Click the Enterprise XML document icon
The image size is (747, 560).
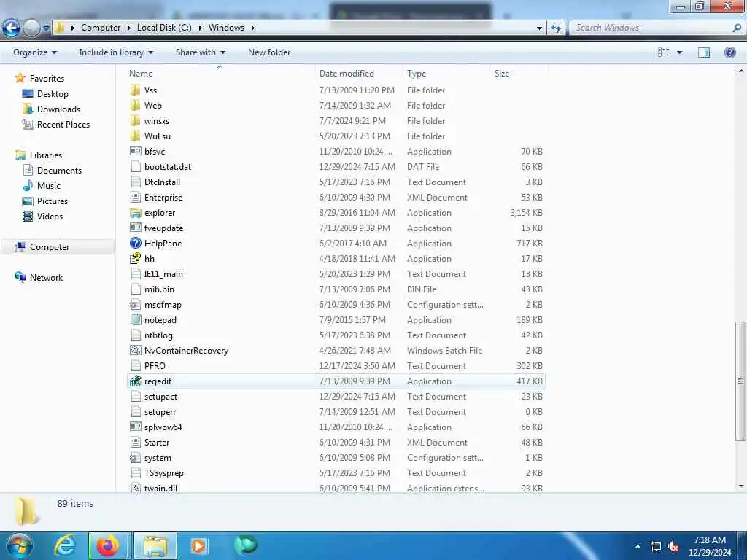(136, 198)
